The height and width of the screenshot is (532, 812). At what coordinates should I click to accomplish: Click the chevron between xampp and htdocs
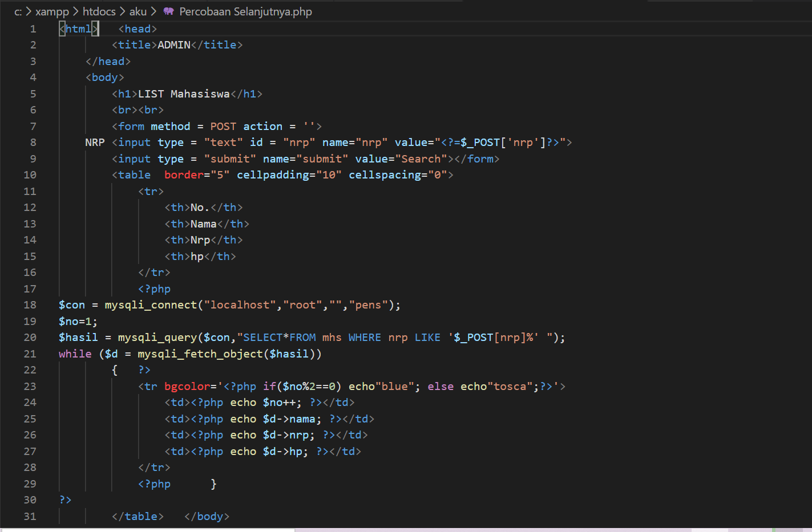[x=75, y=11]
